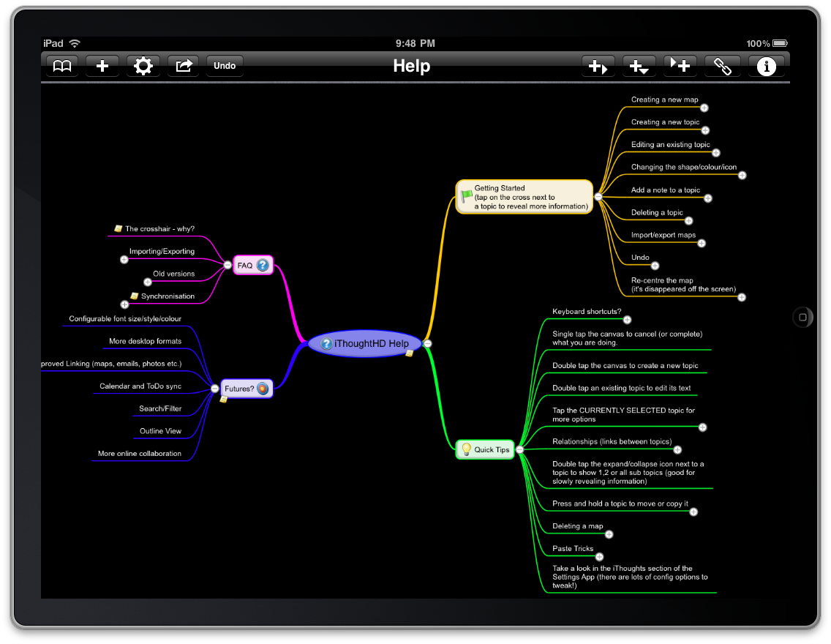This screenshot has width=831, height=644.
Task: Tap the target icon on Futures?
Action: [x=263, y=389]
